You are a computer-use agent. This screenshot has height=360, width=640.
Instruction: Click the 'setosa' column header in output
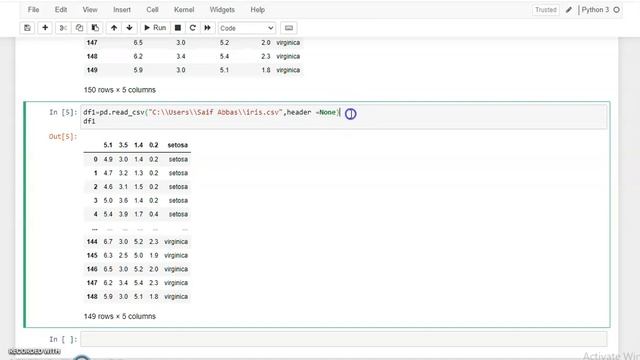[178, 145]
